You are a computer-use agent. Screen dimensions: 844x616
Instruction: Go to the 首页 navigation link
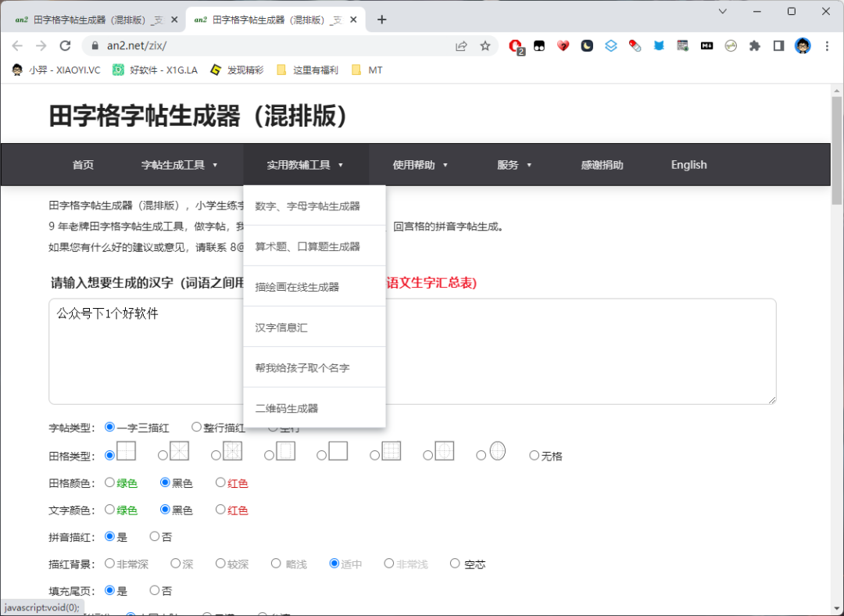[x=83, y=165]
